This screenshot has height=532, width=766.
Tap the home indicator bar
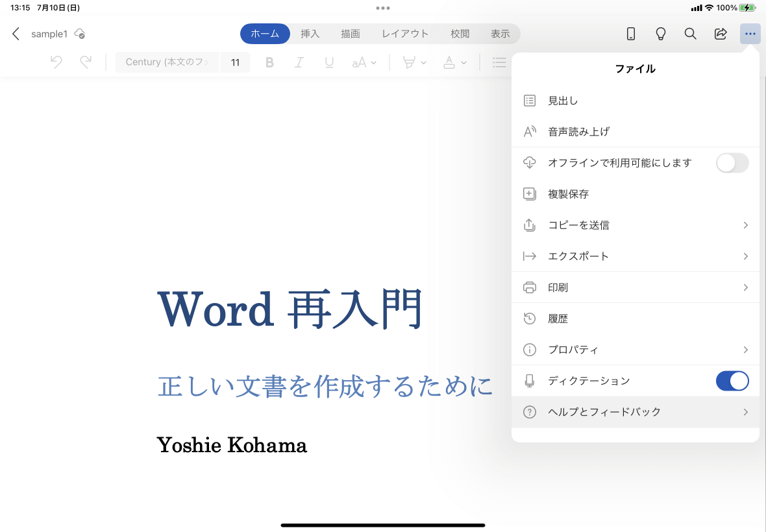[x=383, y=525]
